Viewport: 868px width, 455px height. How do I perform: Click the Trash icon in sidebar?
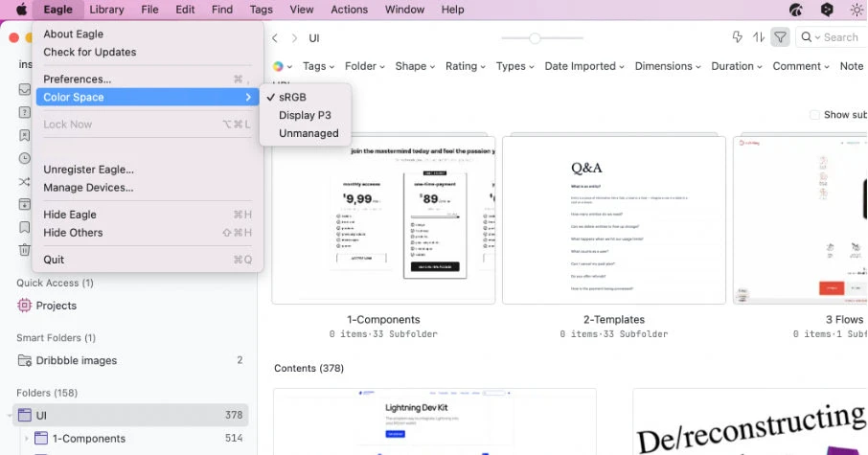(x=25, y=250)
